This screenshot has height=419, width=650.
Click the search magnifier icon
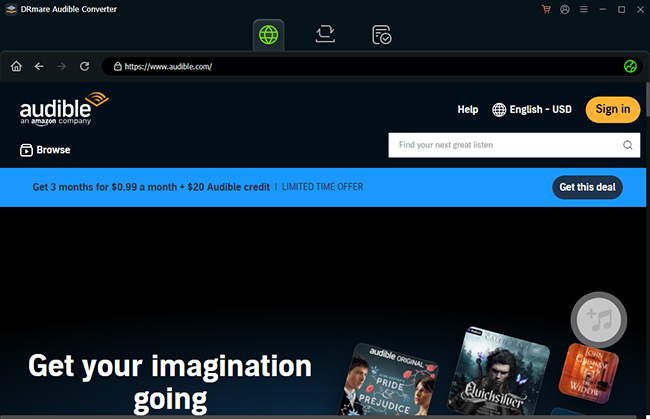(628, 145)
